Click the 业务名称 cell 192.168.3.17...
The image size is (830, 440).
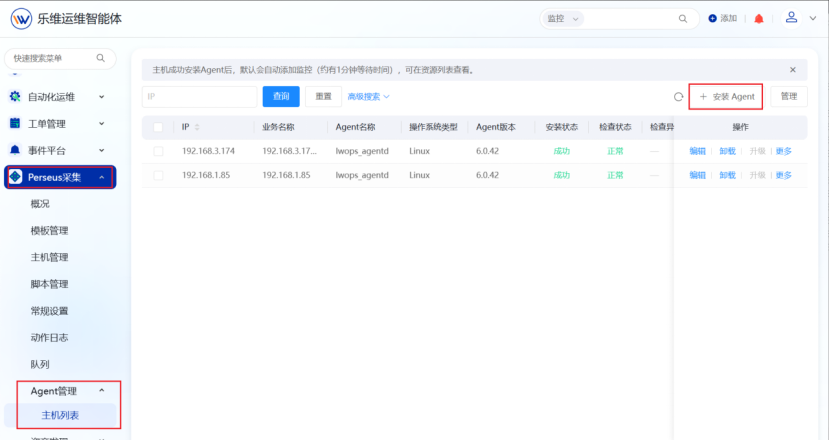[289, 151]
